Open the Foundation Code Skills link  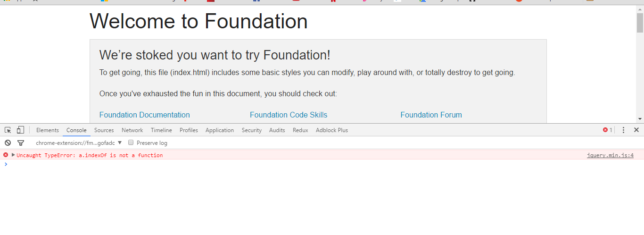pyautogui.click(x=289, y=115)
